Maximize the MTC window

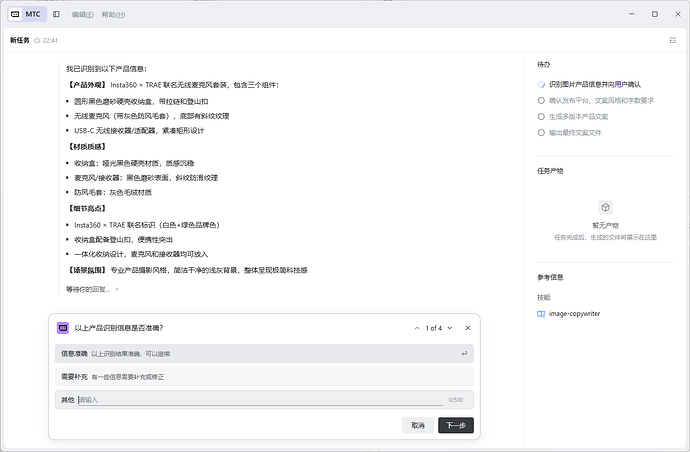[x=655, y=14]
